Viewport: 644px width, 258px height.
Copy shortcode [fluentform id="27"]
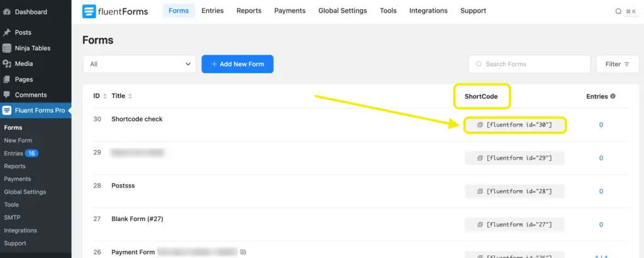click(514, 225)
